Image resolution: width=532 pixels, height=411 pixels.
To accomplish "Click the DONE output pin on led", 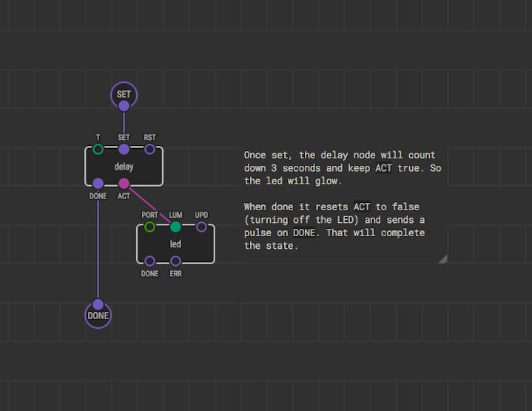I will coord(149,261).
